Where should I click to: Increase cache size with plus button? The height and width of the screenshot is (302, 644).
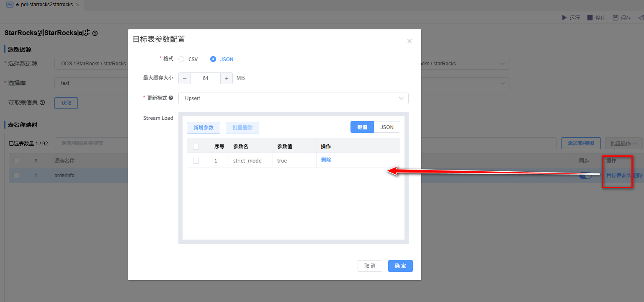tap(227, 78)
